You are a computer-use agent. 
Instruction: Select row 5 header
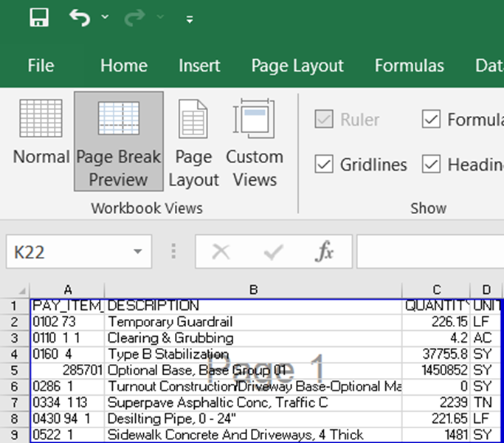tap(15, 371)
